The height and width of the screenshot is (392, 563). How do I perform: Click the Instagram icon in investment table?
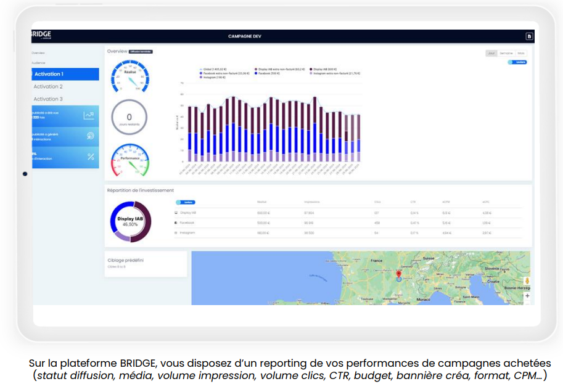[176, 232]
